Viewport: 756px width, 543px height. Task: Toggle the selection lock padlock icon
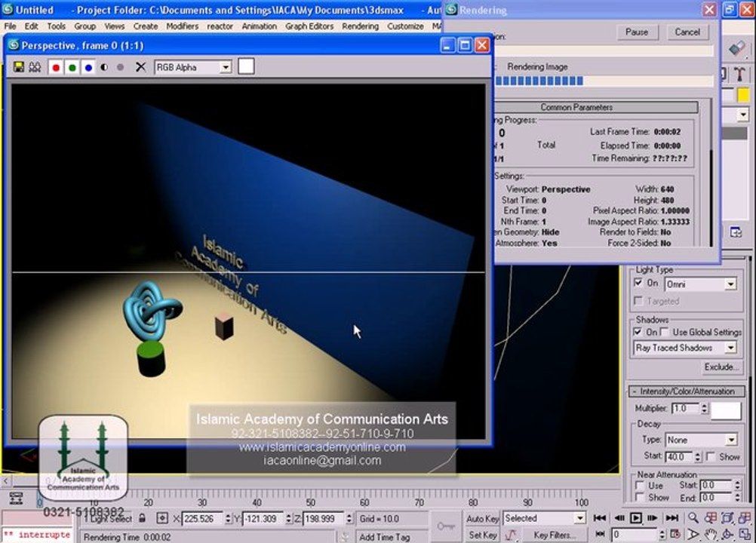point(142,518)
